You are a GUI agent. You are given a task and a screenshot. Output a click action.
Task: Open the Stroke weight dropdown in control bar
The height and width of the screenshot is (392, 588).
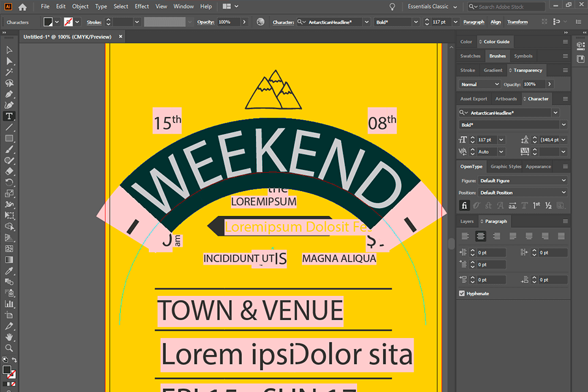[137, 22]
